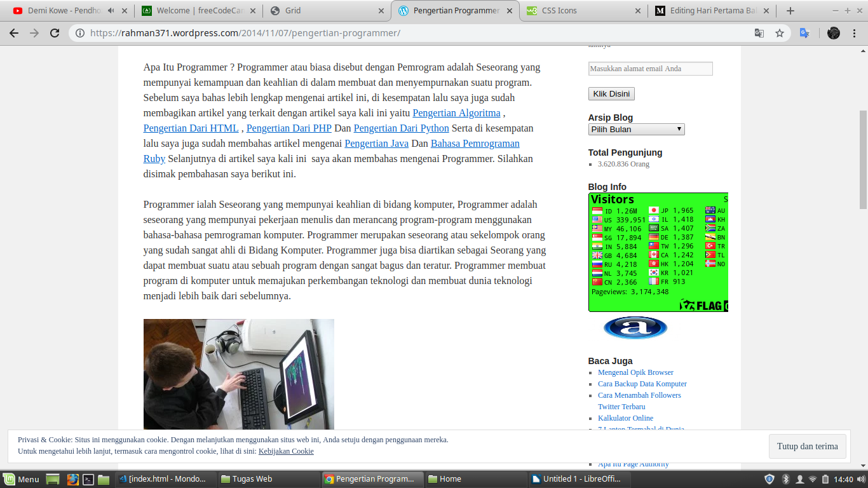Click the browser forward arrow
Image resolution: width=868 pixels, height=488 pixels.
tap(34, 33)
